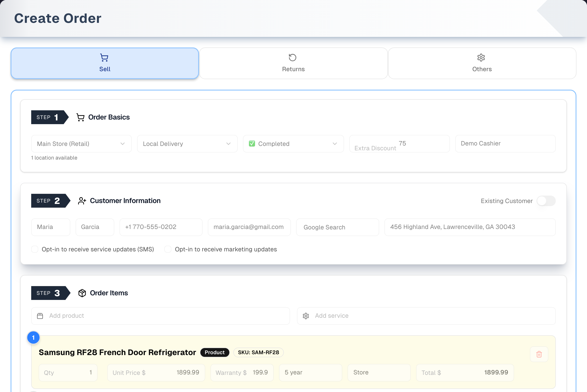
Task: Click the Order Basics heading text
Action: [x=109, y=117]
